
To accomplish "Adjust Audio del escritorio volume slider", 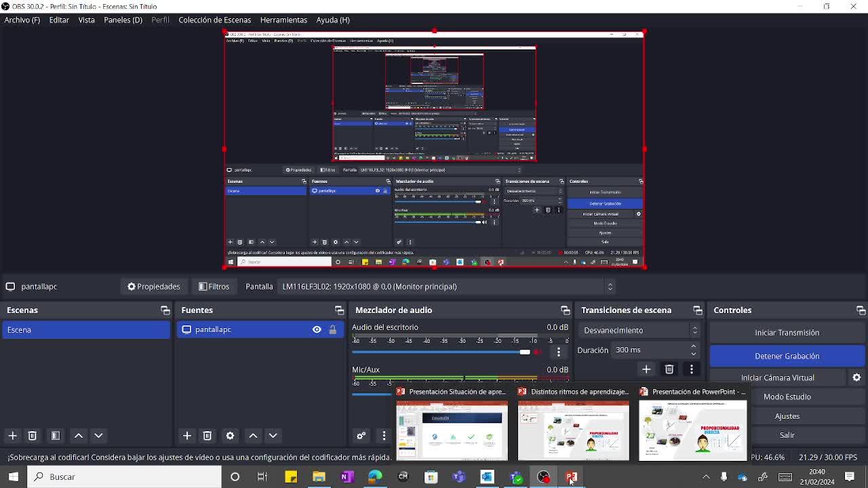I will click(441, 352).
